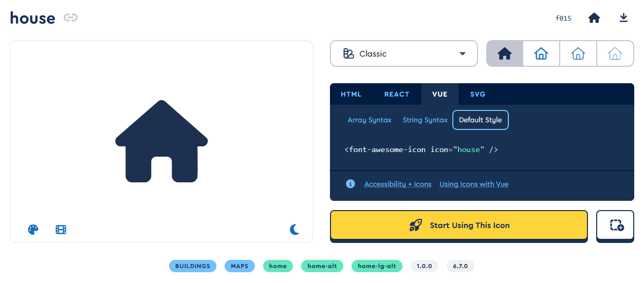
Task: Click the 1.0.0 version tag
Action: [x=425, y=266]
